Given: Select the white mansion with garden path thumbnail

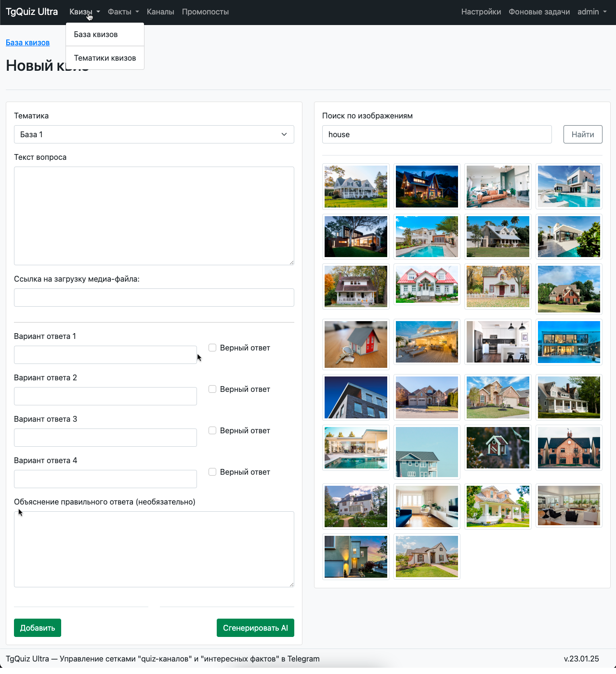Looking at the screenshot, I should [x=356, y=506].
